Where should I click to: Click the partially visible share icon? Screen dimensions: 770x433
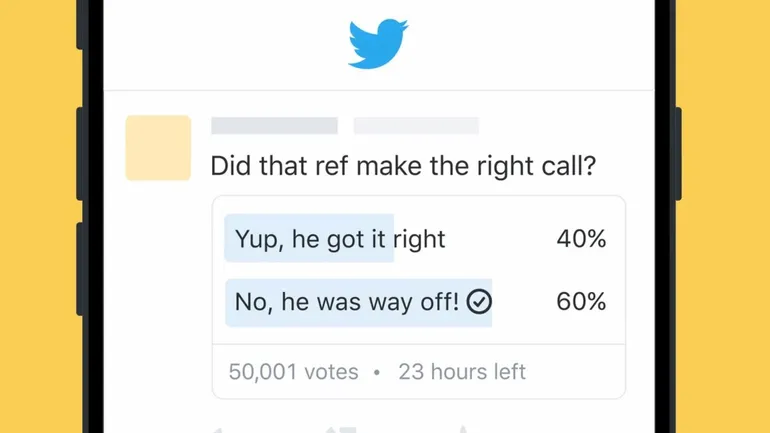[x=463, y=430]
